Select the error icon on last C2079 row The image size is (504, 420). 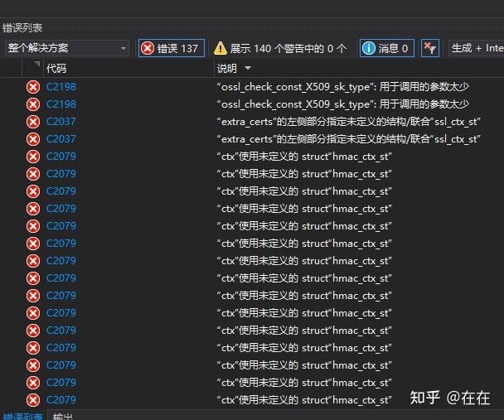point(33,400)
